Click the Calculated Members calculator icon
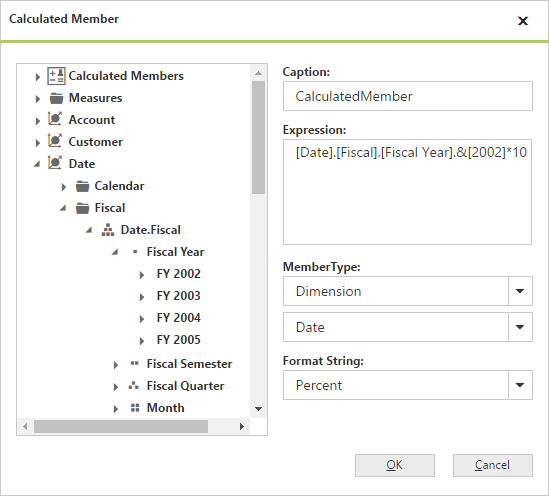Viewport: 549px width, 496px height. (56, 76)
